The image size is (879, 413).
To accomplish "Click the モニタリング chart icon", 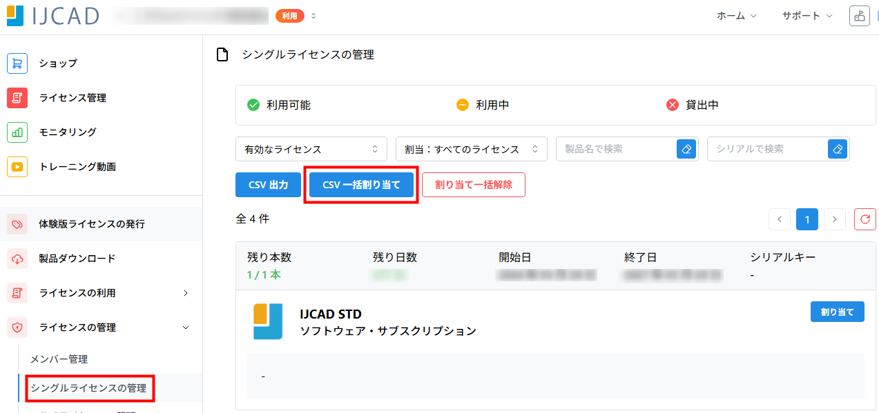I will pos(17,132).
